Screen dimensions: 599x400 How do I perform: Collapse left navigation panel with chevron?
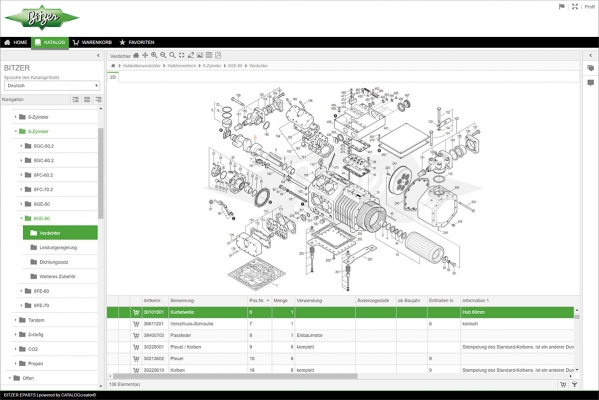coord(98,55)
